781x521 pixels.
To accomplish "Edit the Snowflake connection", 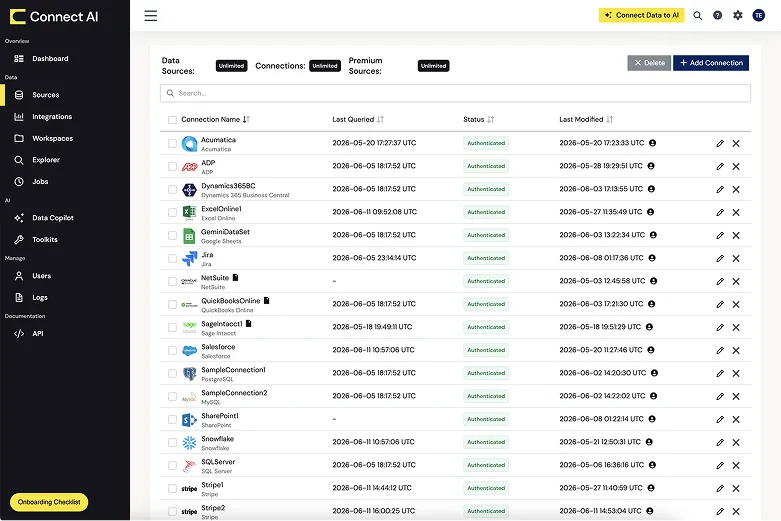I will (x=720, y=442).
